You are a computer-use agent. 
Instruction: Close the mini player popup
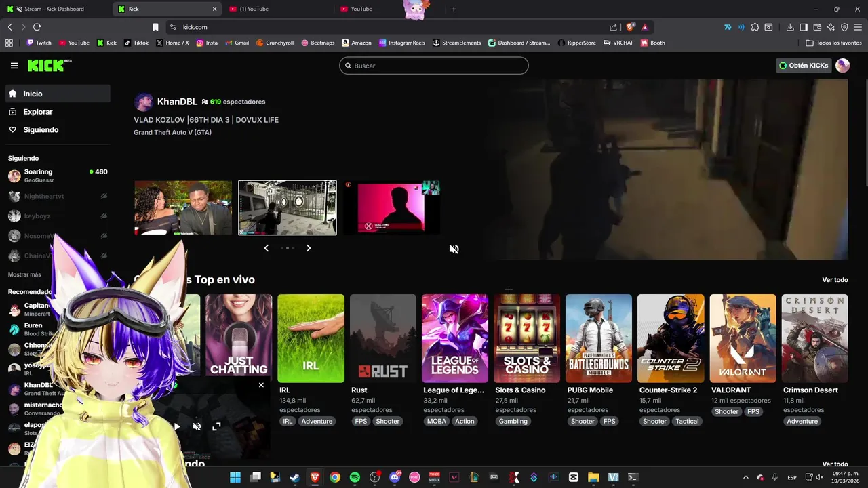pyautogui.click(x=261, y=385)
